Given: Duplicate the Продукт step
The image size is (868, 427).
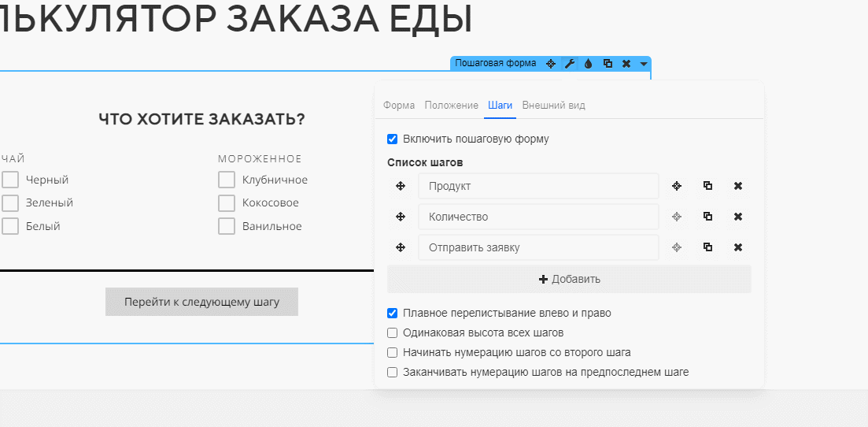Looking at the screenshot, I should pos(707,186).
